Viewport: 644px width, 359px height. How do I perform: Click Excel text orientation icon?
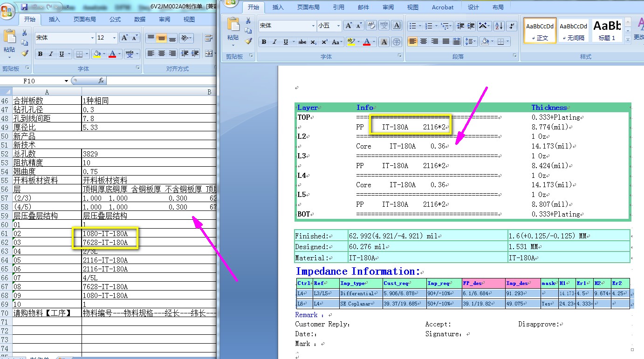[x=185, y=38]
